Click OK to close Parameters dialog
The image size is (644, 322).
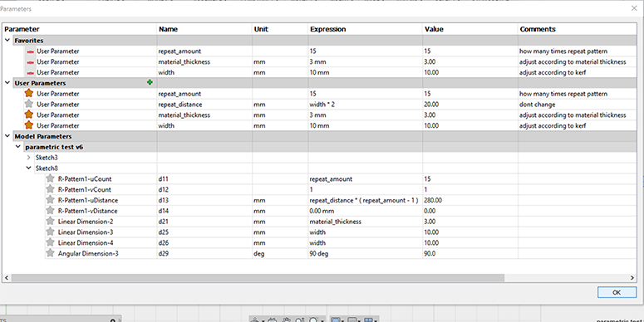(x=617, y=292)
